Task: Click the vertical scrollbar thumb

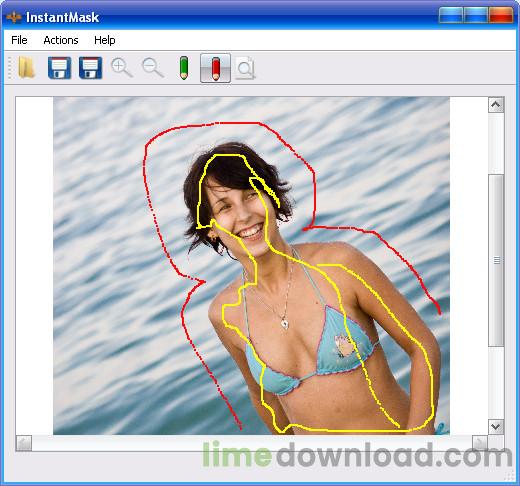Action: (x=496, y=260)
